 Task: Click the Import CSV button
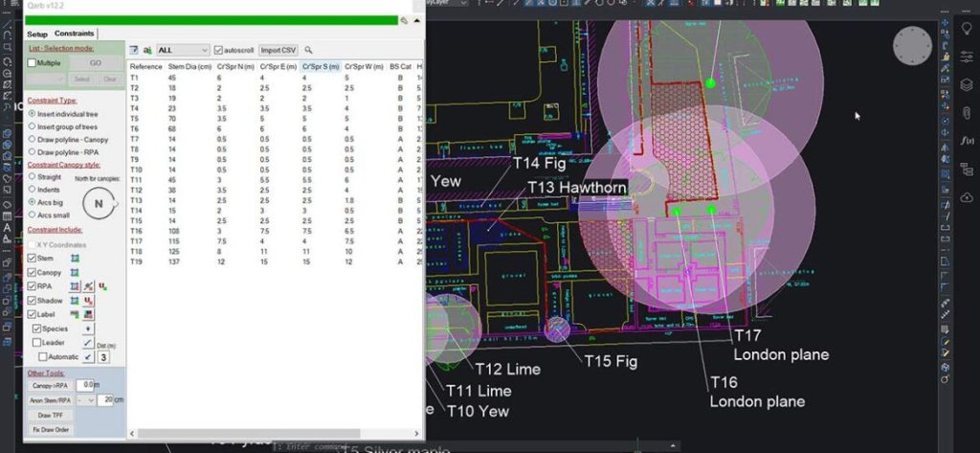278,50
